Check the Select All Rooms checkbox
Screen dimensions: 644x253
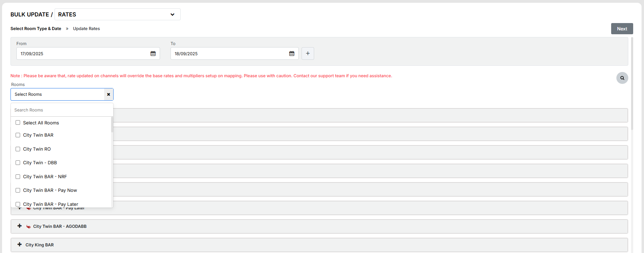pyautogui.click(x=18, y=123)
